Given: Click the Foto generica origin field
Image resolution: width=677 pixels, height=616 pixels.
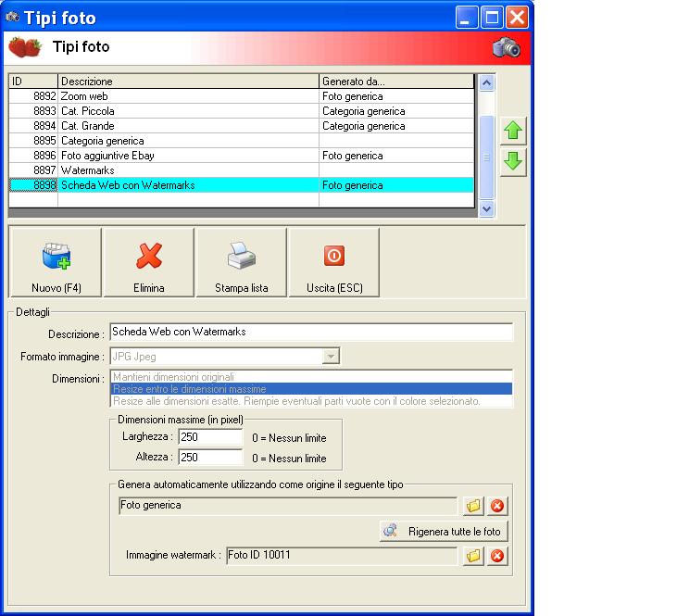Looking at the screenshot, I should point(287,506).
